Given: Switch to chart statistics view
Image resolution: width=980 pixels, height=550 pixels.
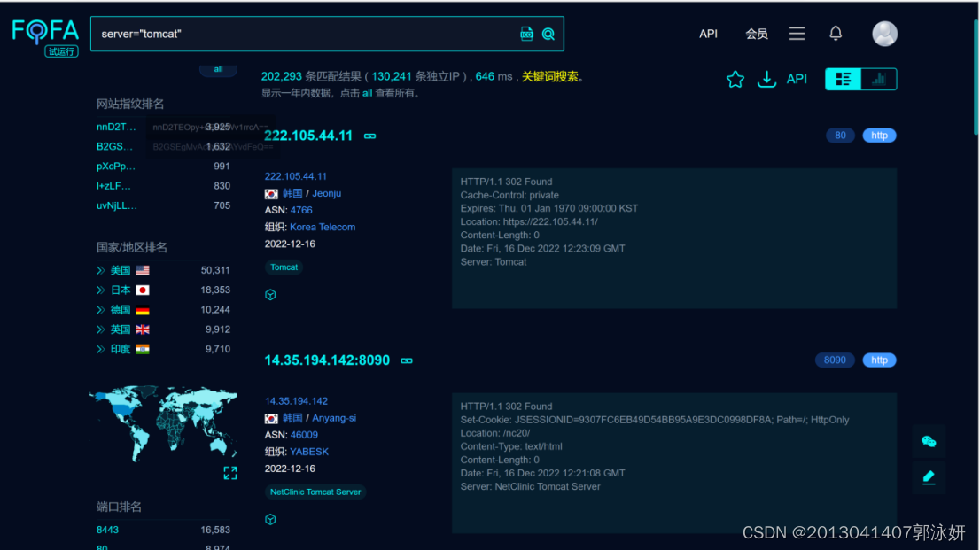Looking at the screenshot, I should click(x=879, y=80).
